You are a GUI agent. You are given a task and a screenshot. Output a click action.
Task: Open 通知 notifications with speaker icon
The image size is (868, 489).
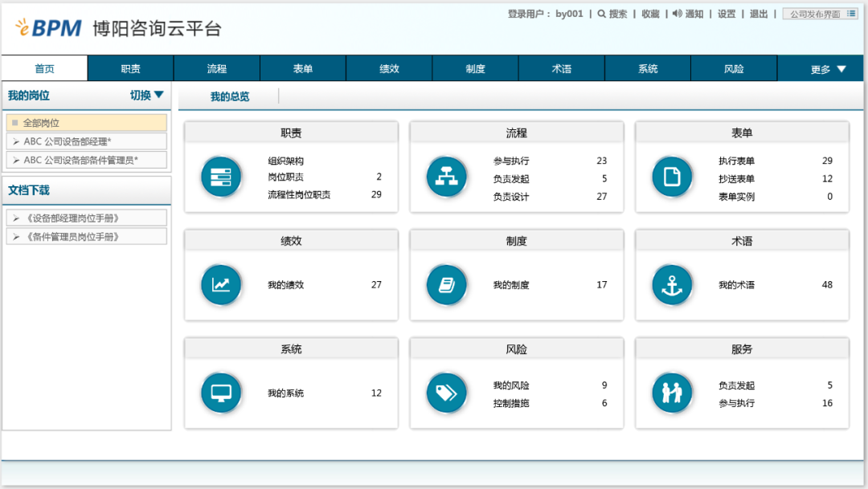[x=688, y=14]
